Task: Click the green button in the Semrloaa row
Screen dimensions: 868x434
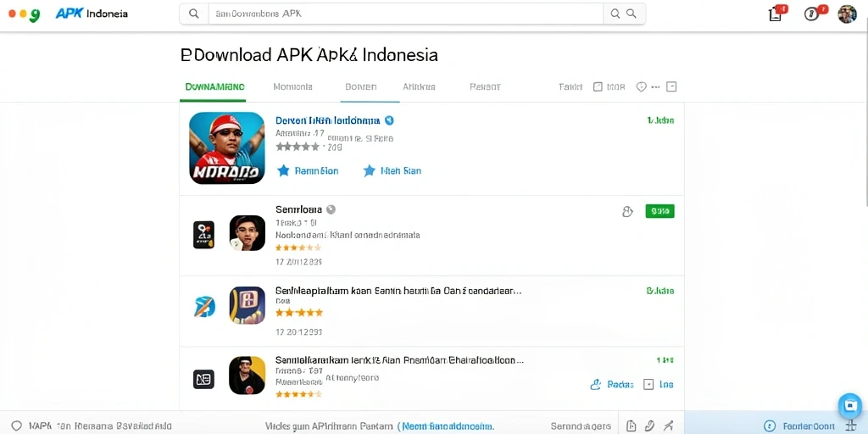Action: coord(659,211)
